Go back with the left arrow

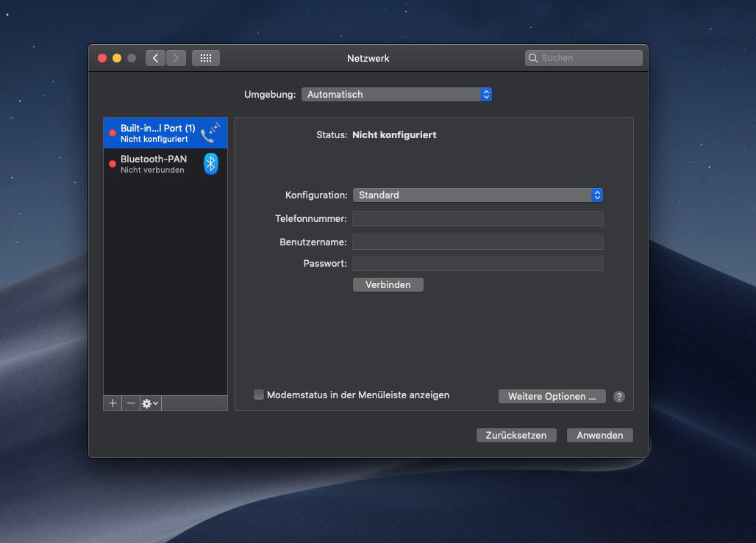point(155,58)
